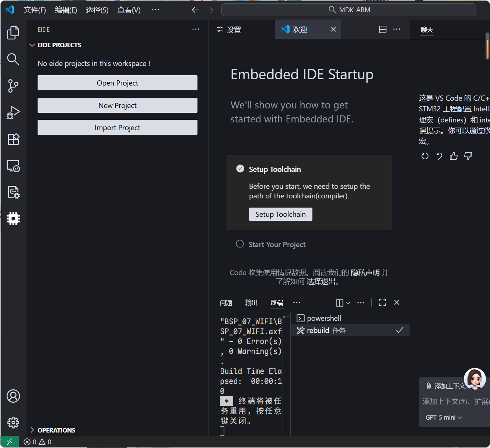The height and width of the screenshot is (448, 490).
Task: Split the terminal
Action: [340, 303]
